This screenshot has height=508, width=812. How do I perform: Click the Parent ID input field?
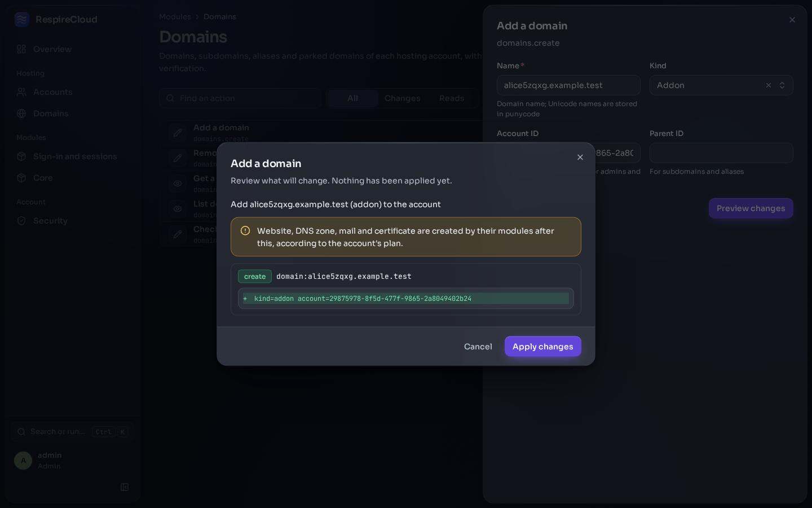(x=721, y=153)
